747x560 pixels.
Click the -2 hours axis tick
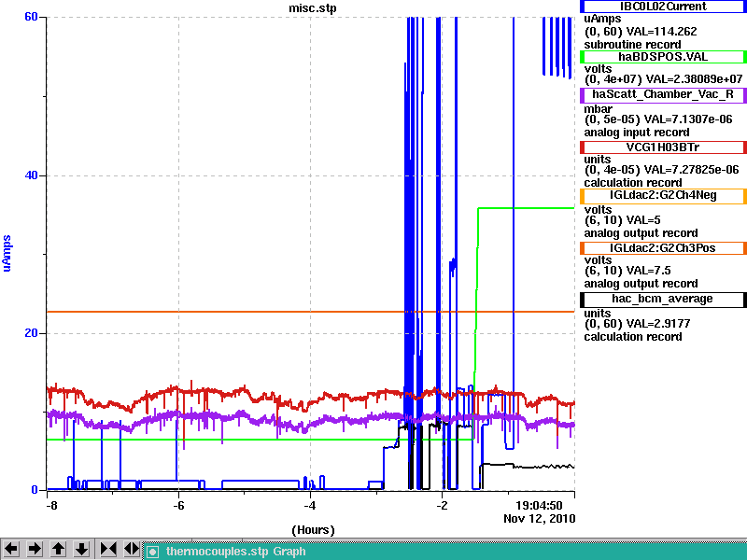click(x=442, y=505)
